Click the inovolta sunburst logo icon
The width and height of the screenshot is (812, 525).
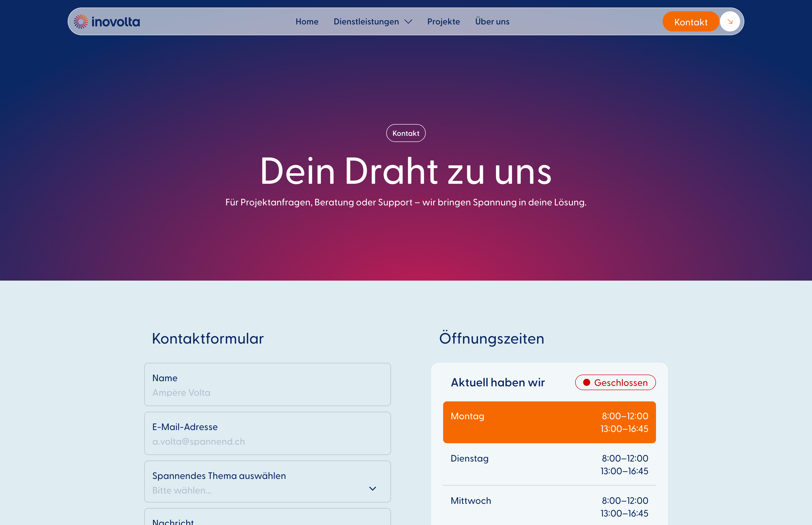tap(81, 21)
